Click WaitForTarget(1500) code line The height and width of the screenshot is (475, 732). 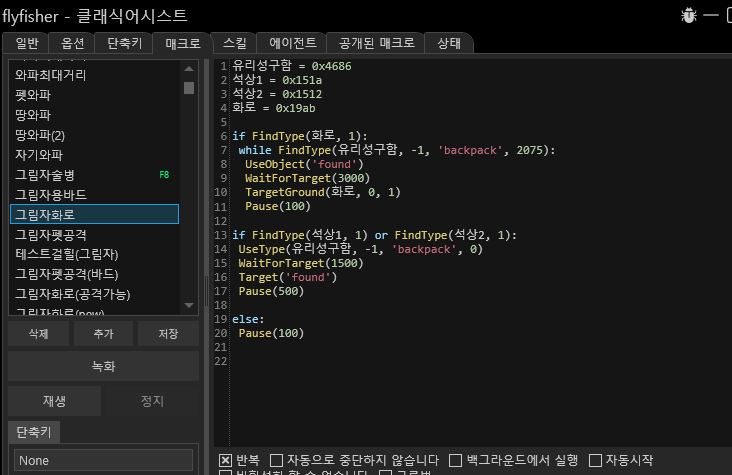pyautogui.click(x=301, y=263)
